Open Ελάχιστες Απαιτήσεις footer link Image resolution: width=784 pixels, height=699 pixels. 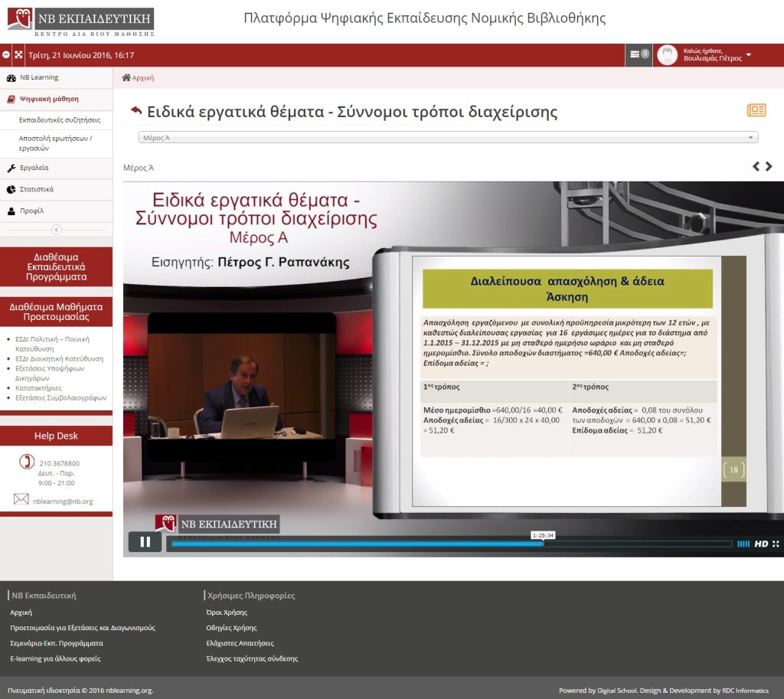240,643
